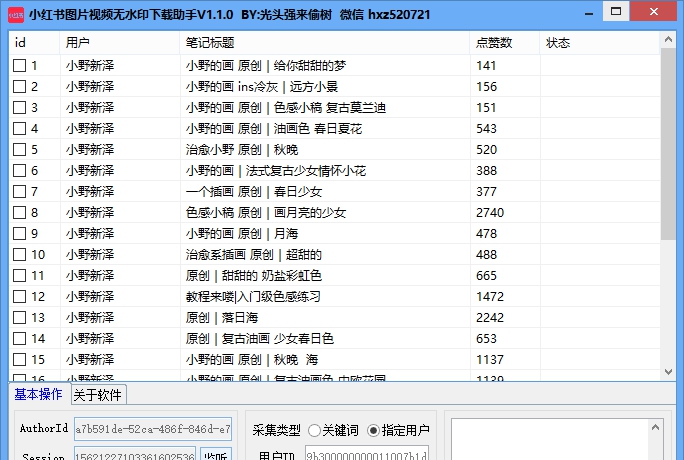Click the 状态 column header

(600, 43)
